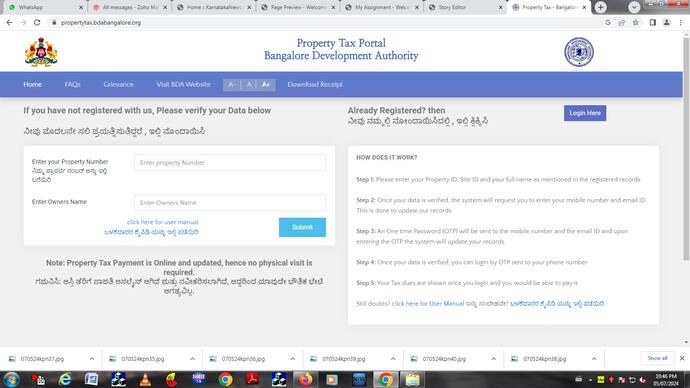Screen dimensions: 690x388
Task: Decrease font size with A- button
Action: tap(232, 84)
